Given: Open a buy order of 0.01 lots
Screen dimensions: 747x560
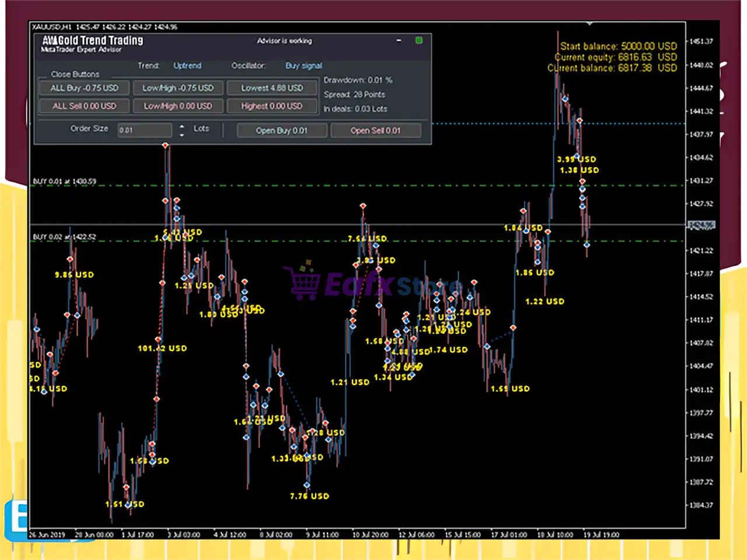Looking at the screenshot, I should [281, 131].
